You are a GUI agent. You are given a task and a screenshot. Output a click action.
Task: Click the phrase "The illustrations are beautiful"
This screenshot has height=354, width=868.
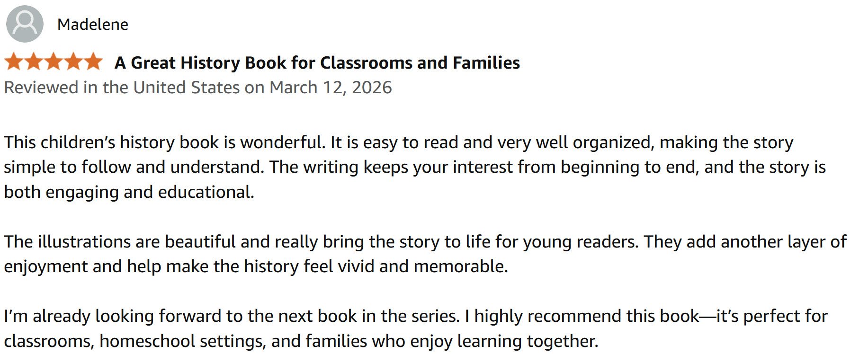click(x=120, y=242)
